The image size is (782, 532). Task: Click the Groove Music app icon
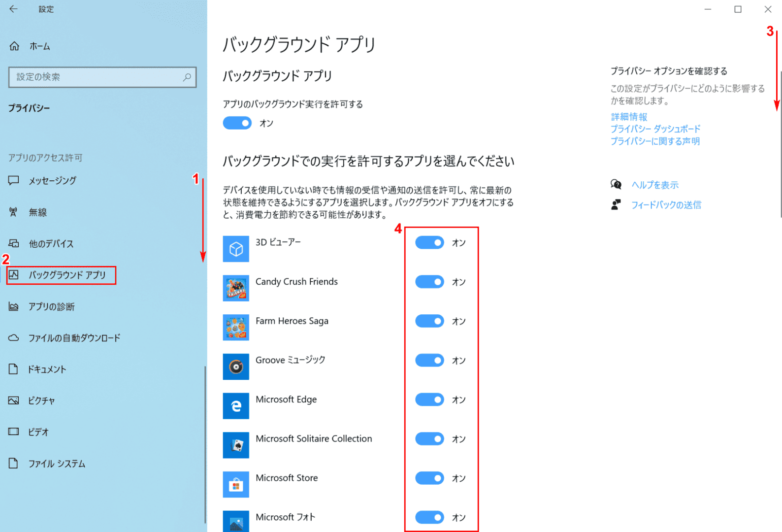click(236, 366)
